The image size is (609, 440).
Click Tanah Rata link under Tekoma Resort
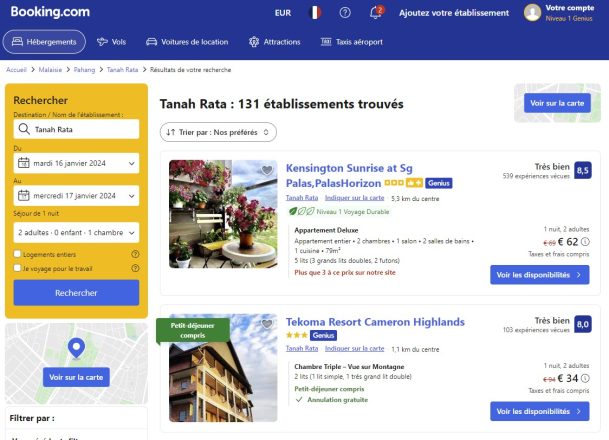coord(302,348)
